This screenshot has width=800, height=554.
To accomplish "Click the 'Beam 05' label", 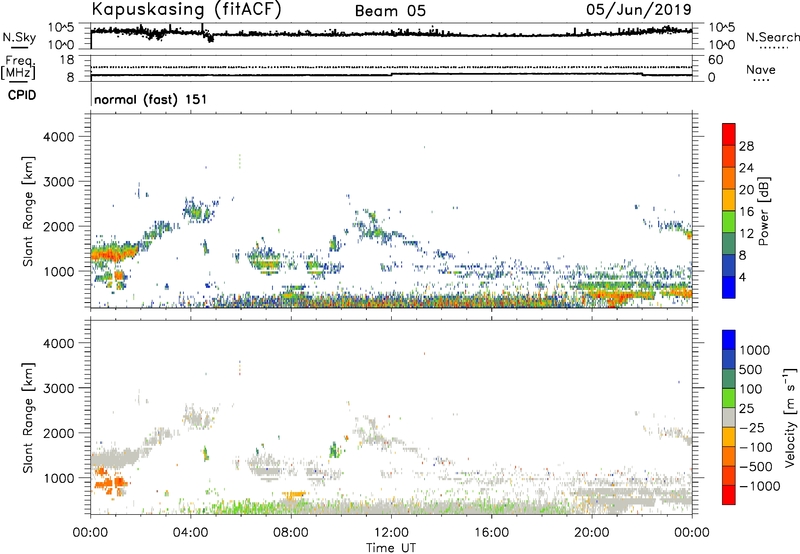I will [x=390, y=11].
